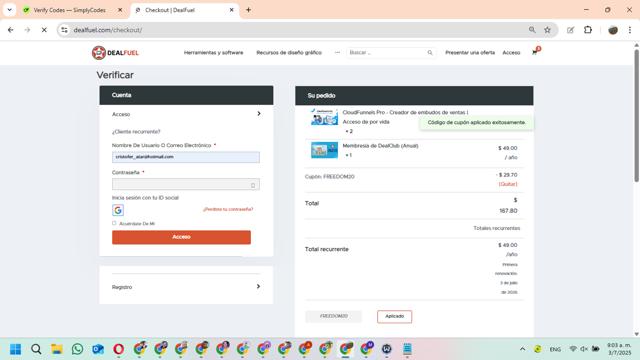640x360 pixels.
Task: Bookmark this page with the star icon
Action: [x=547, y=30]
